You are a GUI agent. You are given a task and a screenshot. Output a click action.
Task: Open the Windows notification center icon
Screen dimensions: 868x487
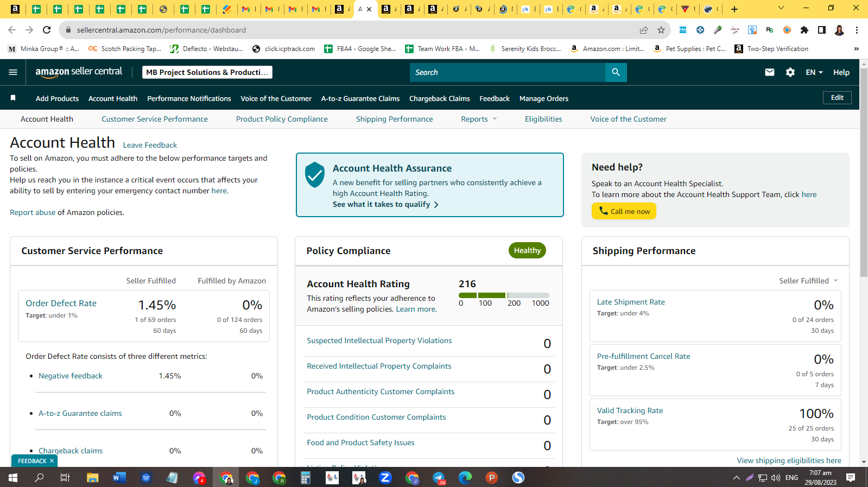(851, 478)
